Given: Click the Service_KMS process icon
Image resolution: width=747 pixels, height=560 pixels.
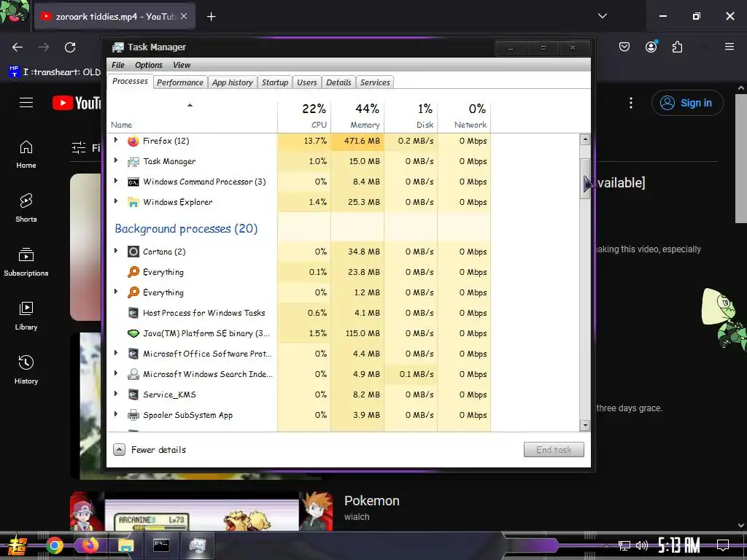Looking at the screenshot, I should click(133, 394).
